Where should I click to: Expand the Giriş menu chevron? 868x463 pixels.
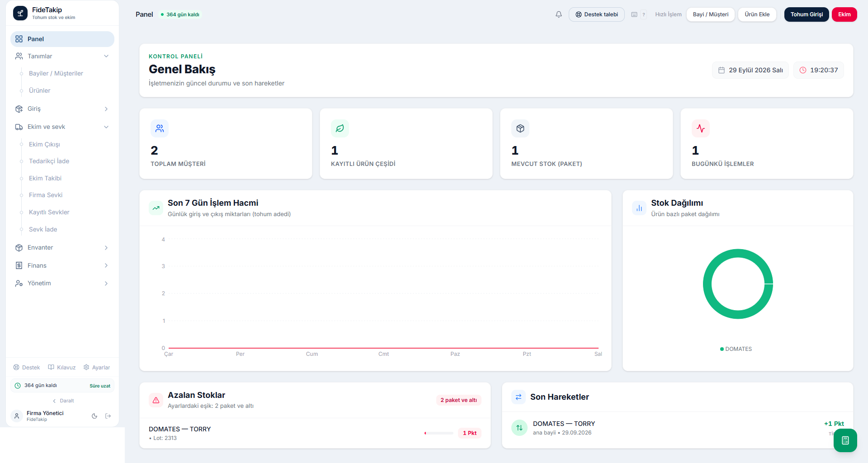coord(106,109)
